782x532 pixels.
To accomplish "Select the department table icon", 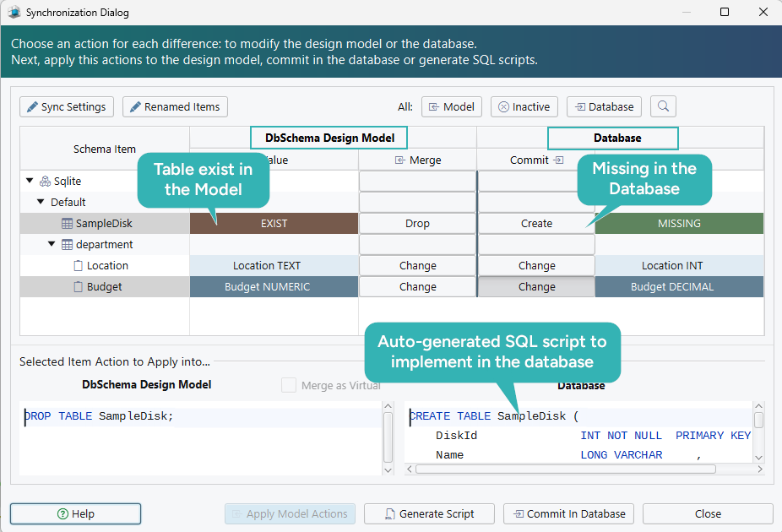I will (x=67, y=244).
